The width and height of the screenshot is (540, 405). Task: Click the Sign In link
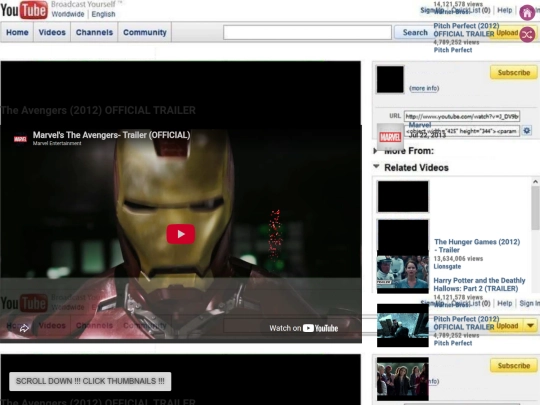pos(530,303)
